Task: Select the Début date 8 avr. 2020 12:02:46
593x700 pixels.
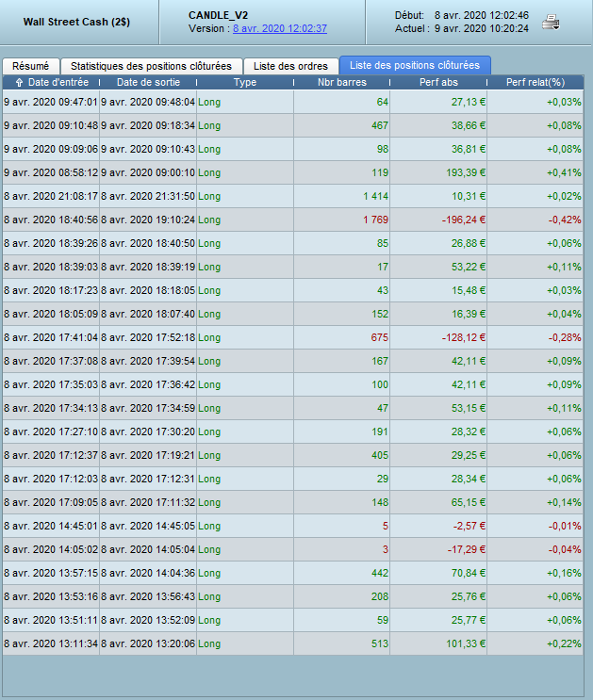Action: [482, 15]
